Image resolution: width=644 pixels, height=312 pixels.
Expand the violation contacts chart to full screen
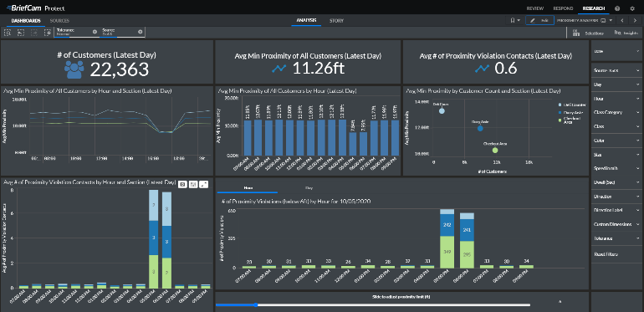coord(204,185)
